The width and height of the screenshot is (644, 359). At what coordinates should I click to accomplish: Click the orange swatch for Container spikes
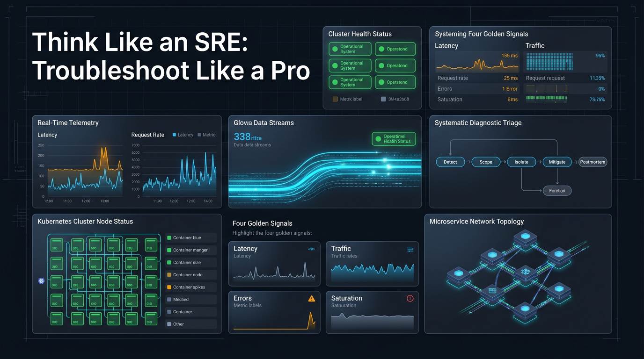click(x=169, y=287)
